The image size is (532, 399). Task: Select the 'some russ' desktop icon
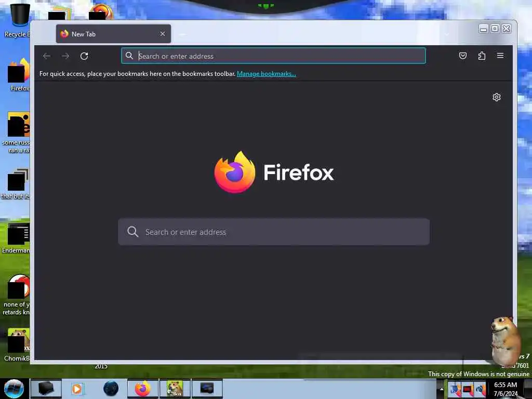click(17, 132)
